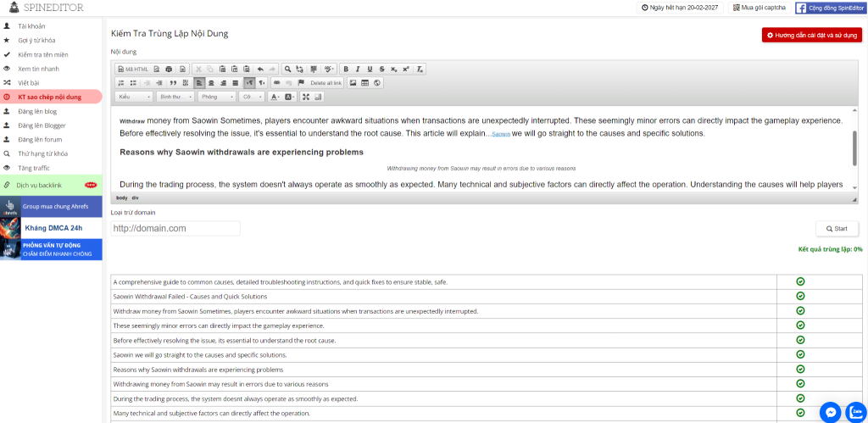This screenshot has height=423, width=868.
Task: Open the Viết bài sidebar menu item
Action: coord(30,82)
